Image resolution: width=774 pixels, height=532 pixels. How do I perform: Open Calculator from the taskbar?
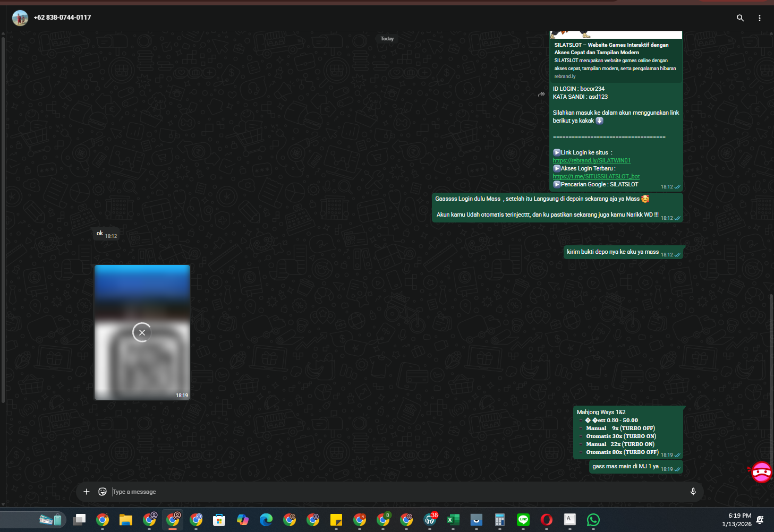500,520
